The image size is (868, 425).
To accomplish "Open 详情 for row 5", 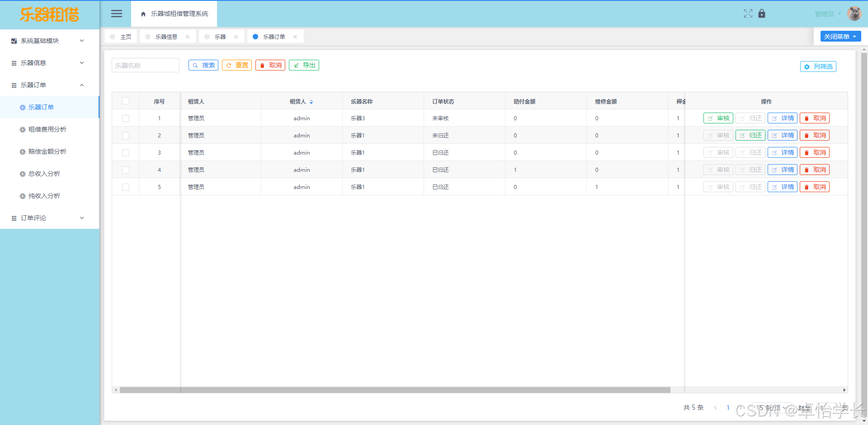I will pos(783,187).
